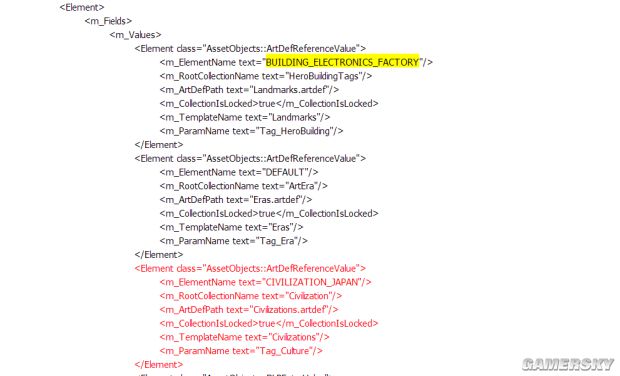Click the opening m_Fields tag
620x376 pixels.
108,21
